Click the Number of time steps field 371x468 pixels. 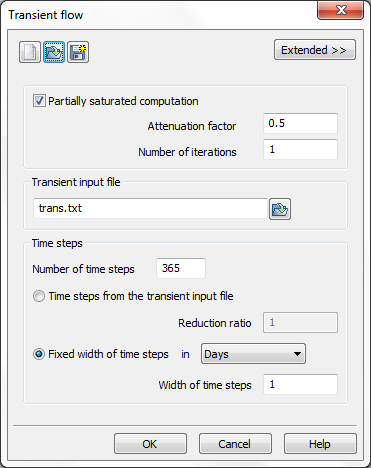(x=181, y=268)
